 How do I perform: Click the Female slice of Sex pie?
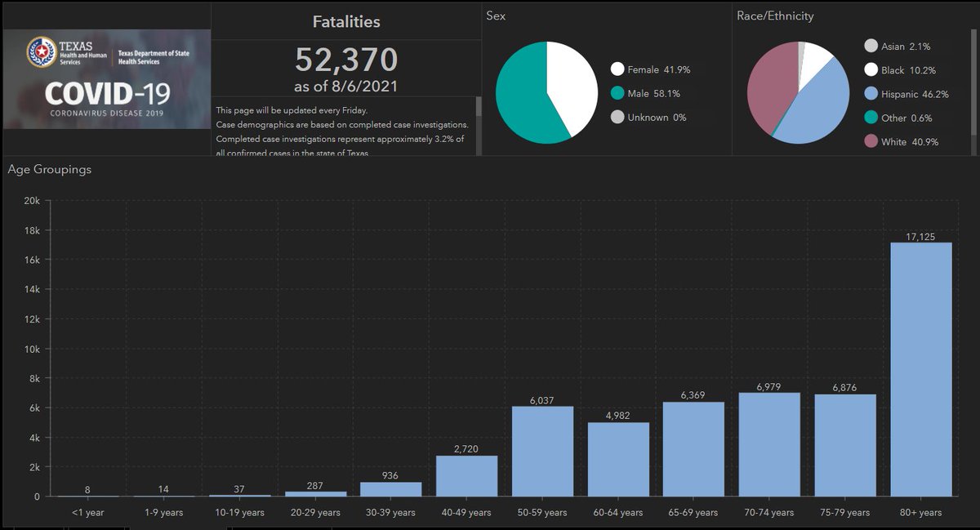(x=572, y=86)
